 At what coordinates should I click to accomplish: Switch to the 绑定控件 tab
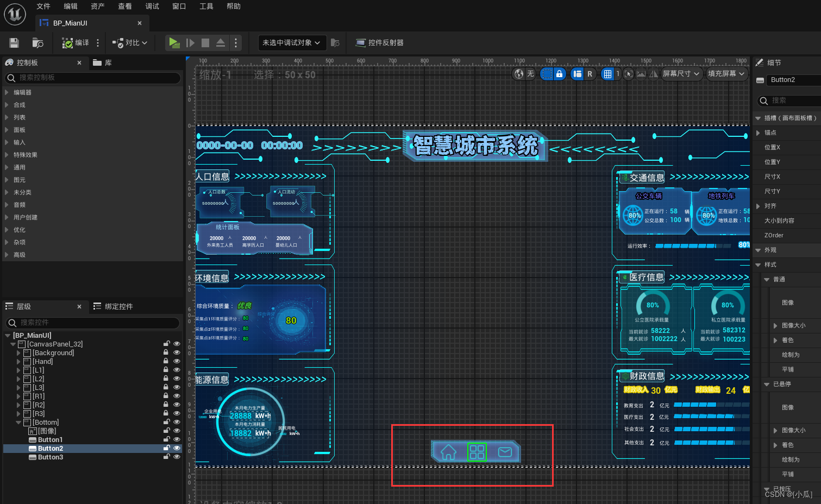tap(113, 307)
